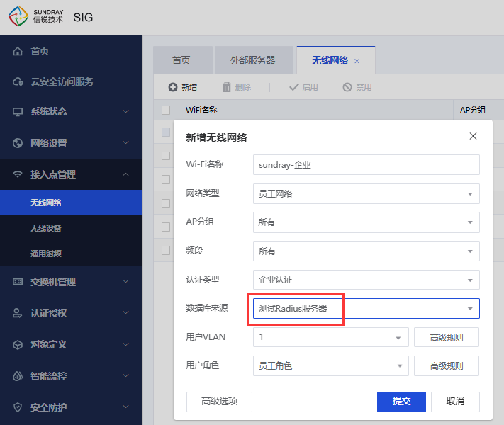Click the network settings globe icon
504x425 pixels.
[18, 143]
